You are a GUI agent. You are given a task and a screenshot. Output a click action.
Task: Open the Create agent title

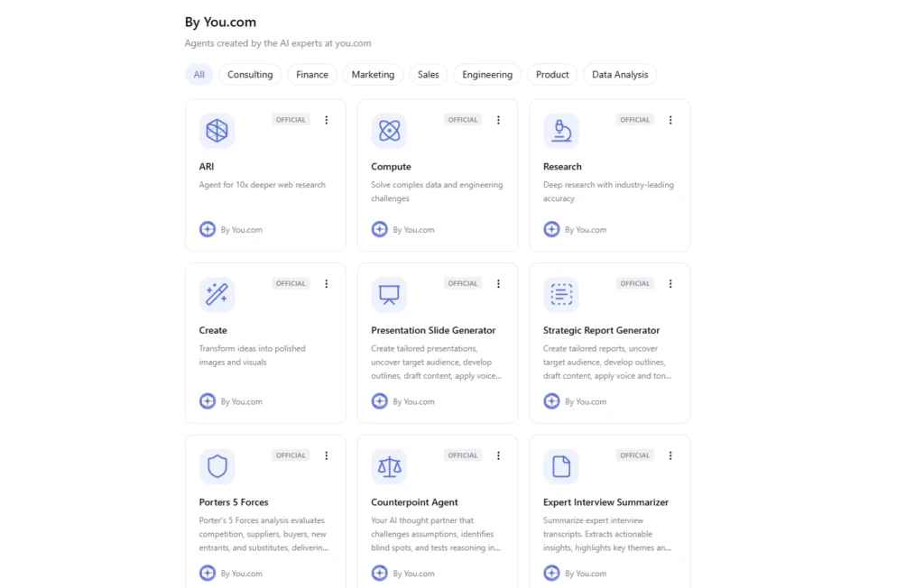coord(213,331)
